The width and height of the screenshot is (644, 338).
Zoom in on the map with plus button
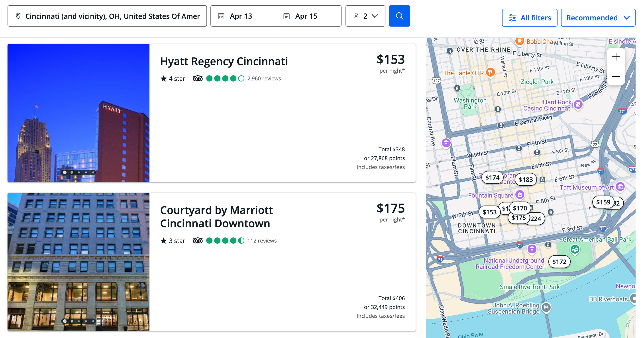tap(616, 57)
